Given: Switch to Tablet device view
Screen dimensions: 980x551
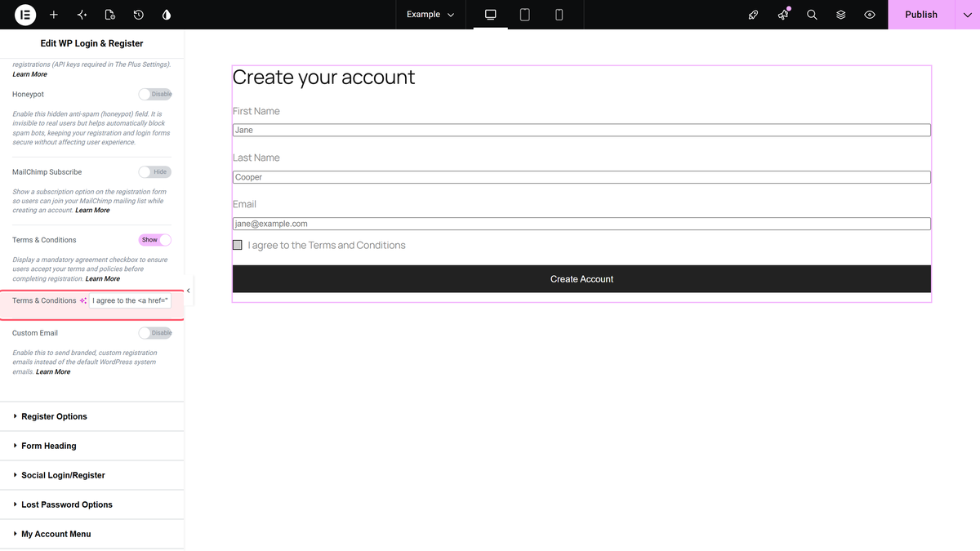Looking at the screenshot, I should [x=525, y=15].
